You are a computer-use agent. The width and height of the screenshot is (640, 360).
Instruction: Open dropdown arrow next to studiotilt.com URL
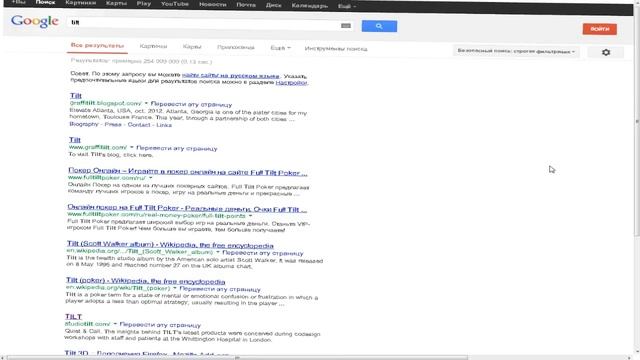[115, 324]
